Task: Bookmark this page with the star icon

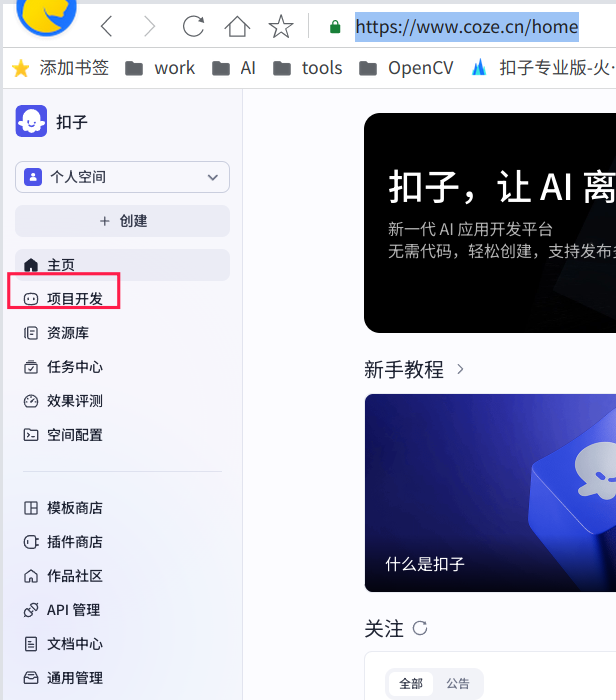Action: (281, 26)
